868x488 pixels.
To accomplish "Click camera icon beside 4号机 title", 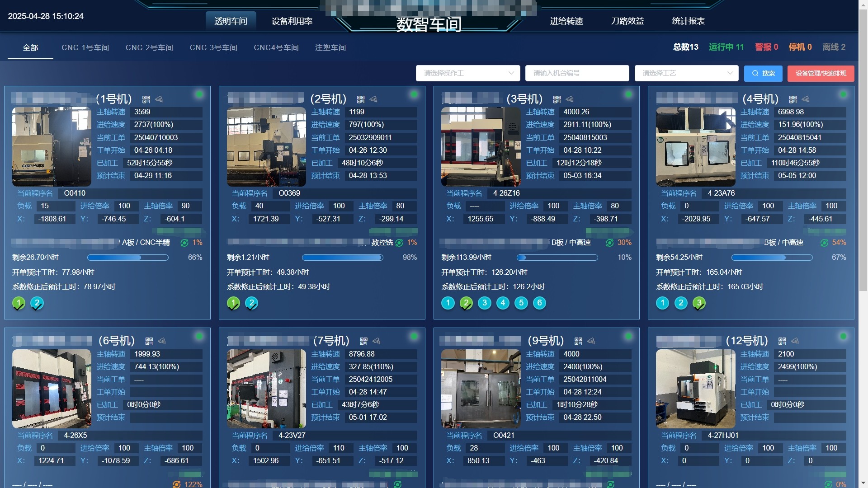I will tap(806, 99).
